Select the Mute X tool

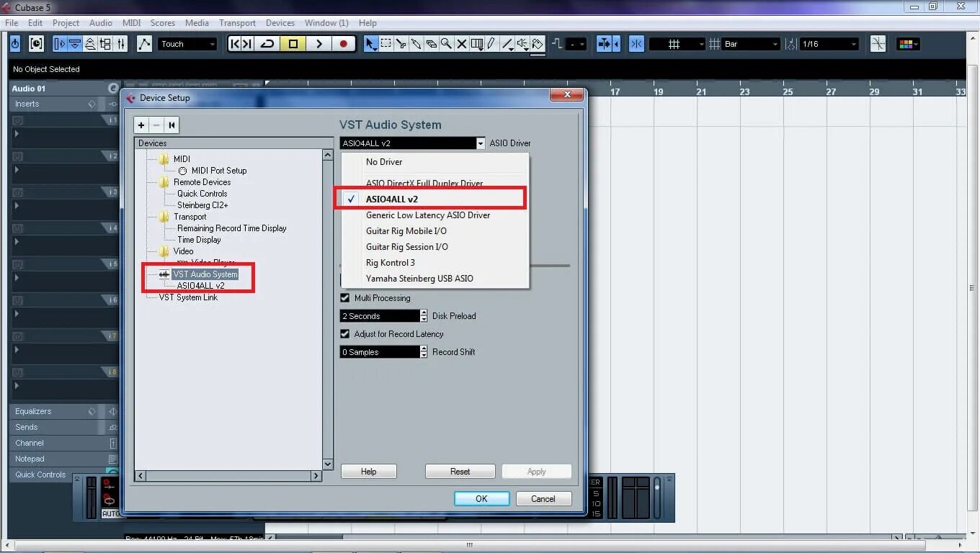[462, 44]
